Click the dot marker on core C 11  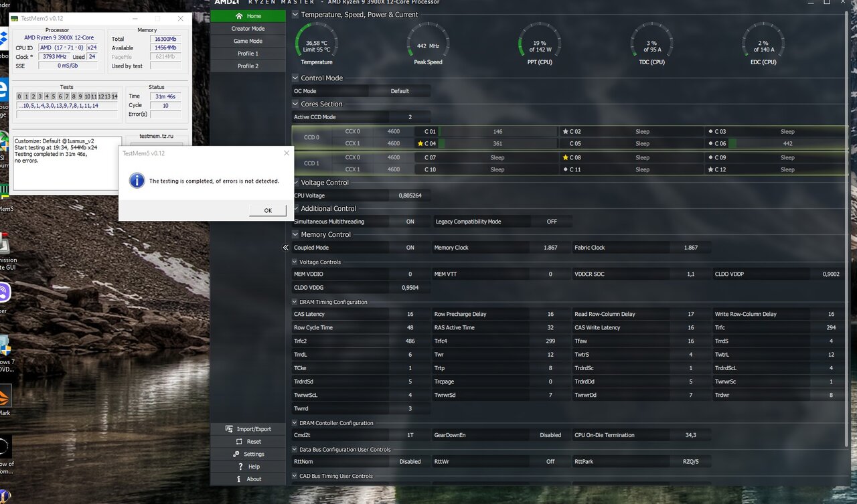point(566,169)
